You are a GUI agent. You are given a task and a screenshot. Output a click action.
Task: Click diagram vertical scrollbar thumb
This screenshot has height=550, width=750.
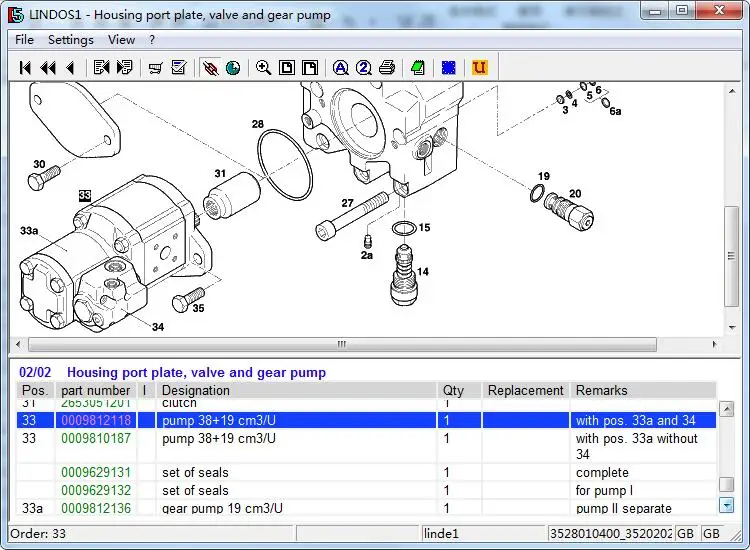[731, 256]
